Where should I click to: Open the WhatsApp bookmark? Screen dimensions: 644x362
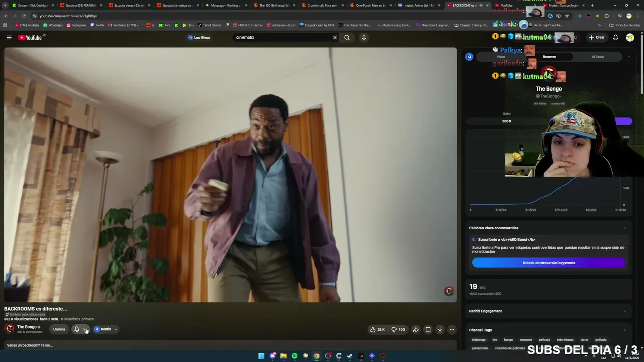coord(53,25)
